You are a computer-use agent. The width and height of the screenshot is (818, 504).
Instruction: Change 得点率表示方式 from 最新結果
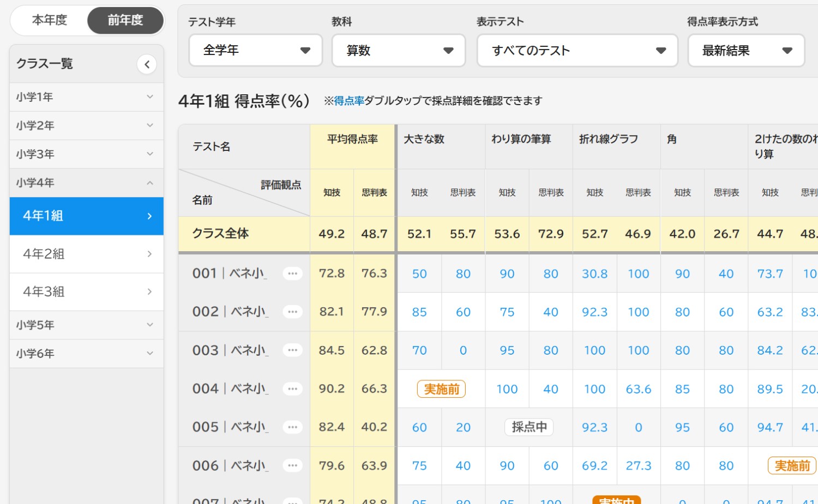[x=745, y=51]
